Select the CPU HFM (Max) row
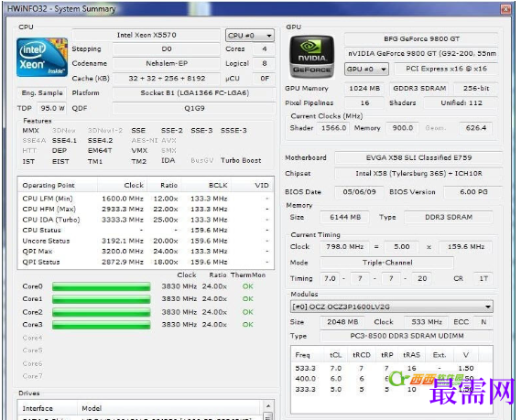This screenshot has width=532, height=420. tap(146, 210)
